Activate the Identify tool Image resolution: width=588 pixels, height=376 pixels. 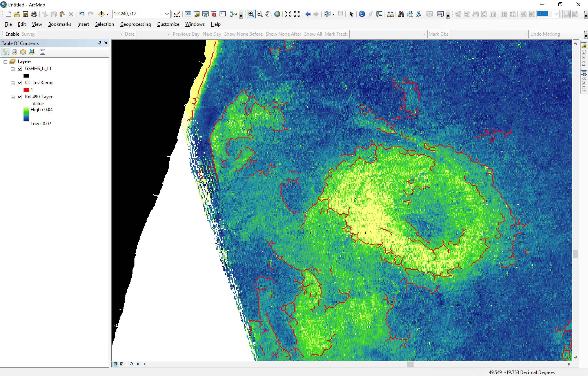pos(362,14)
